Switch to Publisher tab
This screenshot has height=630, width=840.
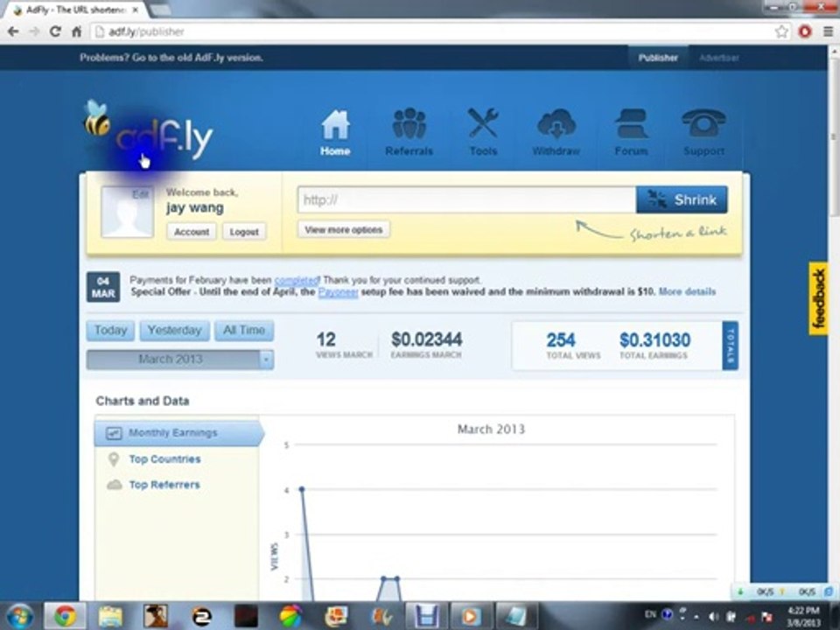pyautogui.click(x=658, y=58)
